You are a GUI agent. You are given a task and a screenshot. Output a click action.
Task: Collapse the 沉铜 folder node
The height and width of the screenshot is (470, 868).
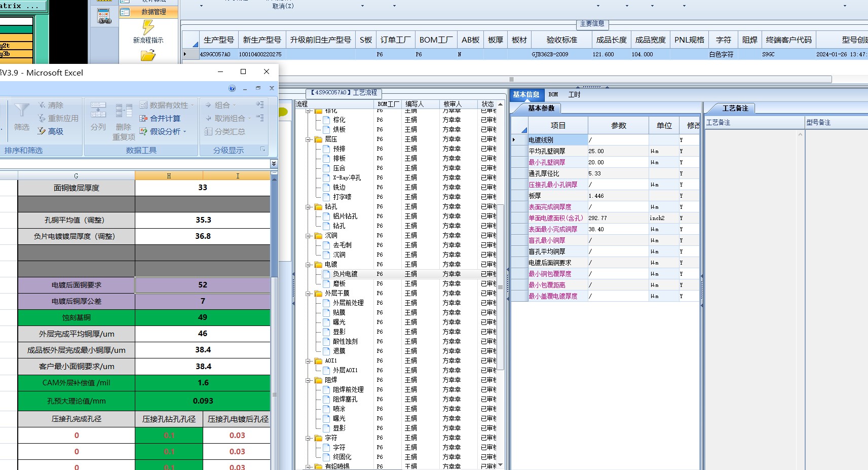[x=308, y=236]
